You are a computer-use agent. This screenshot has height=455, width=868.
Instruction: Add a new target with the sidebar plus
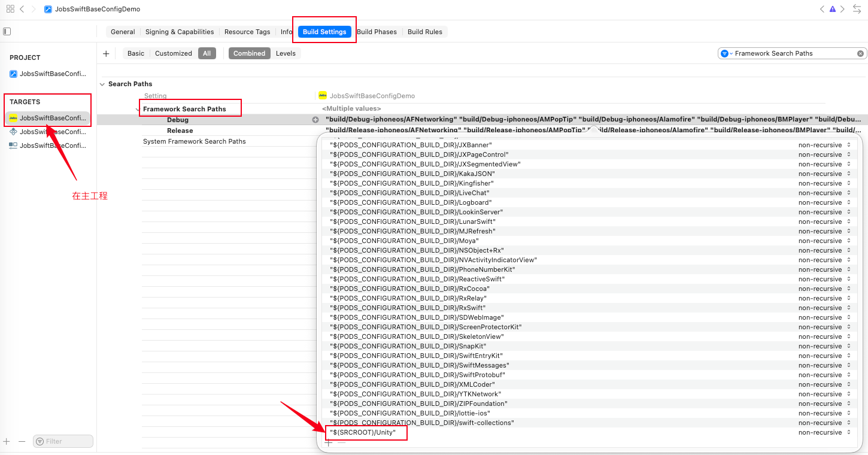coord(7,441)
